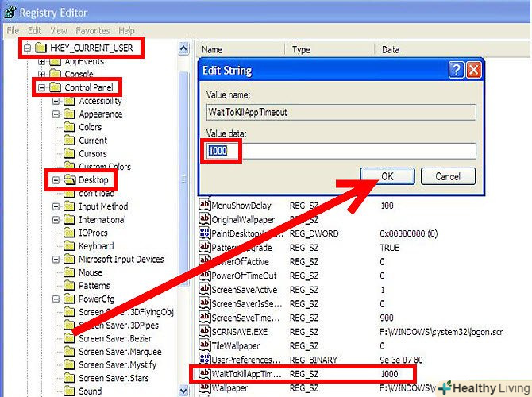
Task: Click the Value data input field
Action: [341, 151]
